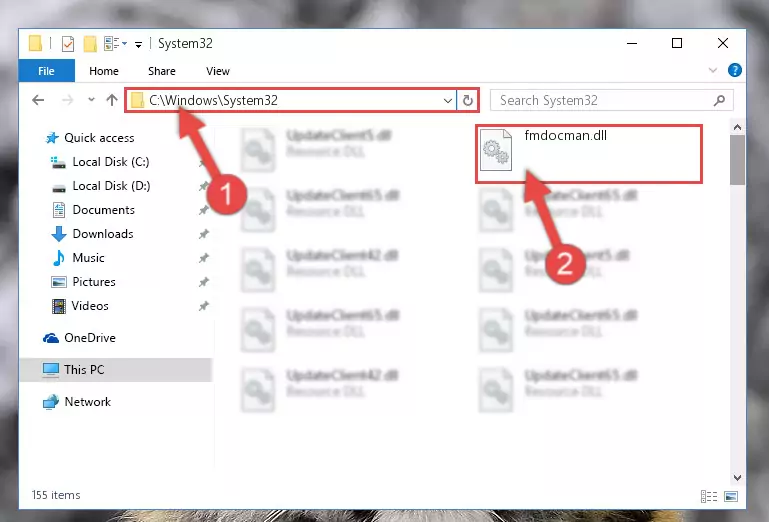Open Downloads in the navigation pane
Viewport: 769px width, 522px height.
pos(92,234)
